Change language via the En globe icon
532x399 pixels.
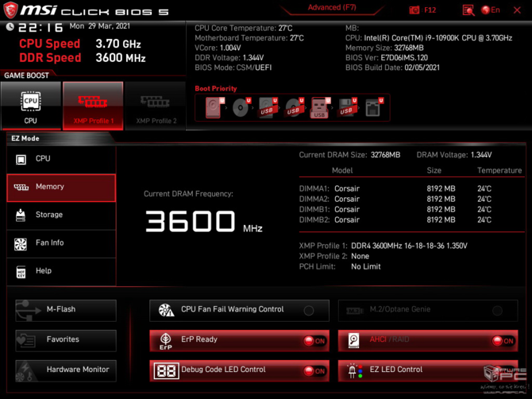pyautogui.click(x=491, y=10)
